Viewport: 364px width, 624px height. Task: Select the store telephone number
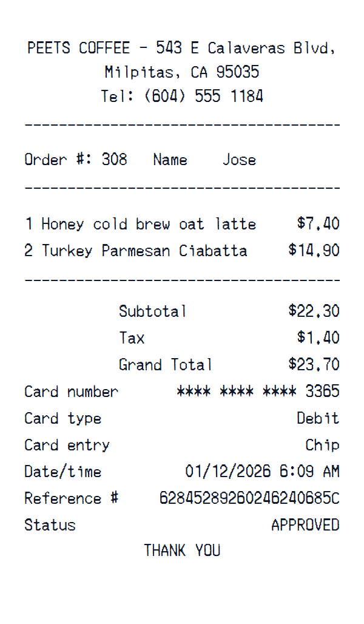[203, 97]
